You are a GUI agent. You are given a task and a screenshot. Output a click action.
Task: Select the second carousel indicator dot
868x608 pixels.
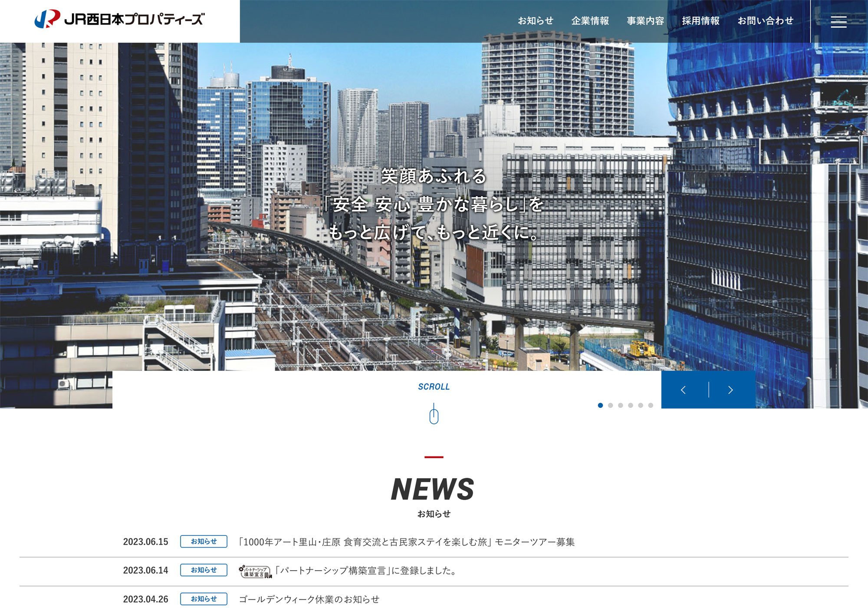coord(610,405)
